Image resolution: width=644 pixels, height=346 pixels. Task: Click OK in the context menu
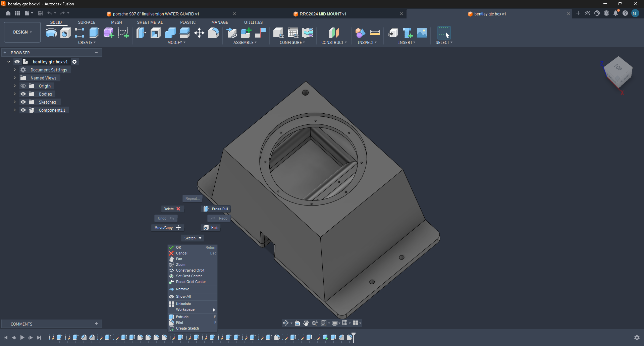[x=193, y=247]
